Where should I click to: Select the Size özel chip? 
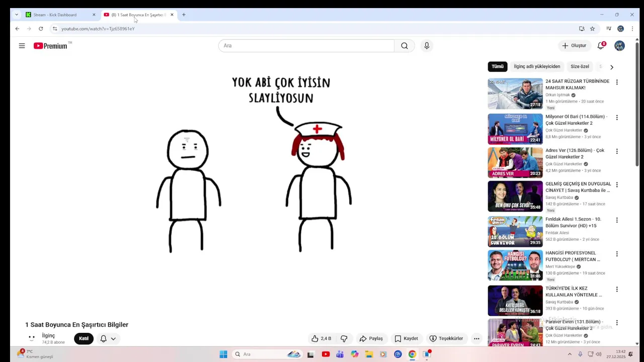click(x=580, y=66)
